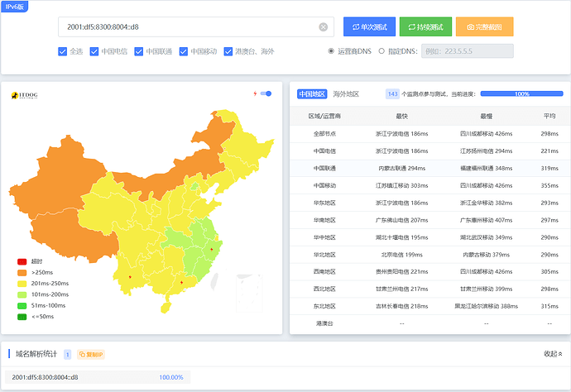Select the 西北地区 row label
Screen dimensions: 571x392
pos(324,289)
